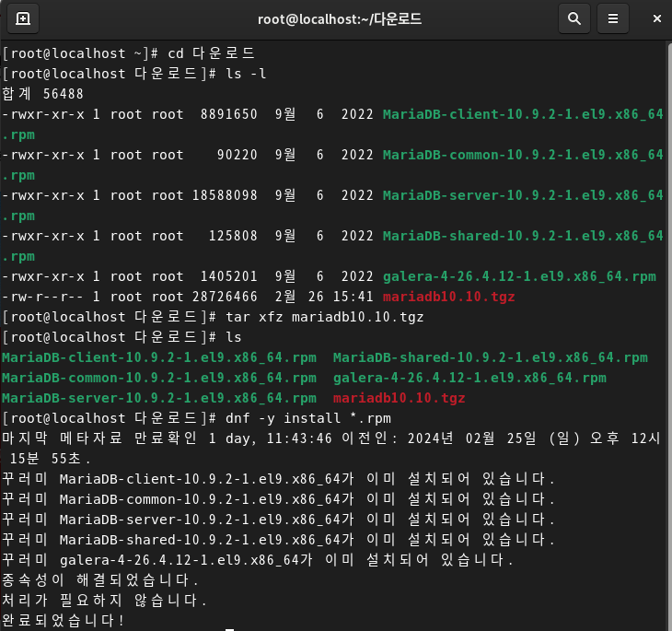Click '완료되었습니다!' line
Screen dimensions: 672x631
[x=63, y=621]
